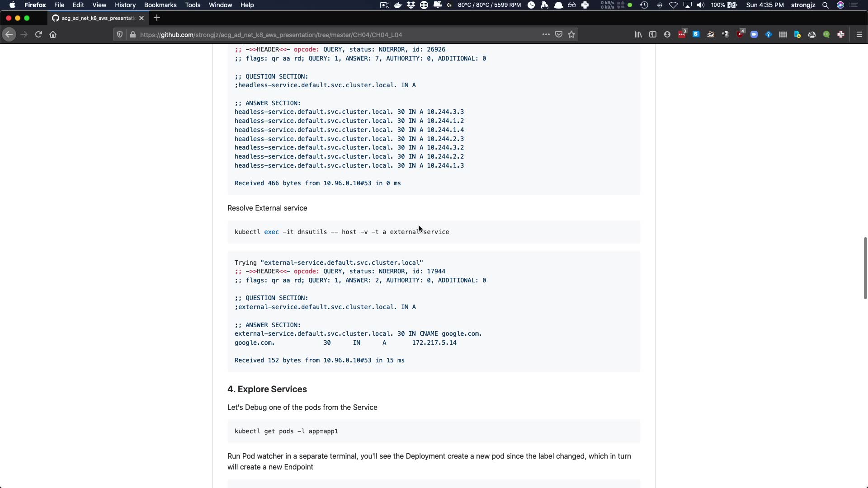Viewport: 868px width, 488px height.
Task: Save page to Pocket
Action: coord(559,34)
